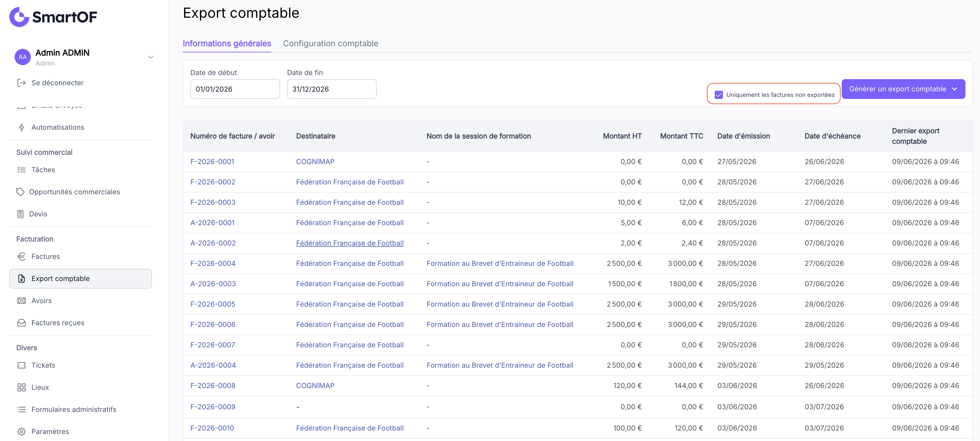
Task: Expand the Admin ADMIN user menu chevron
Action: point(151,57)
